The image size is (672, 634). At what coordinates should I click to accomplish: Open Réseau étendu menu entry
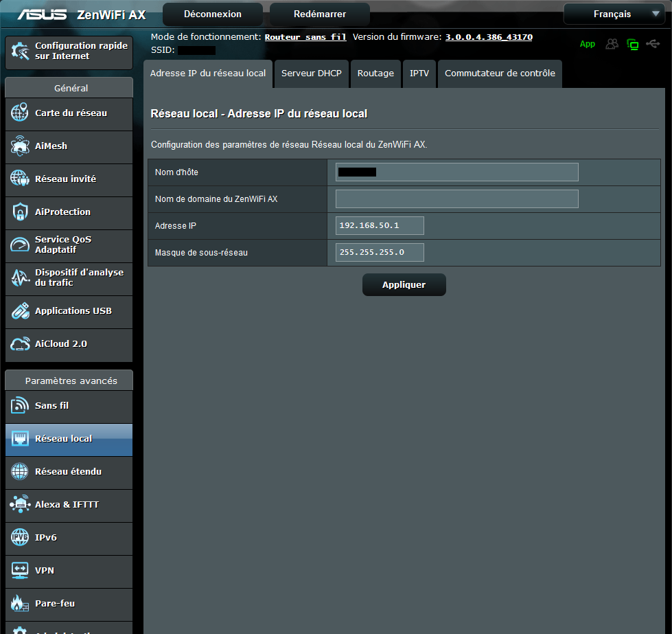click(69, 473)
